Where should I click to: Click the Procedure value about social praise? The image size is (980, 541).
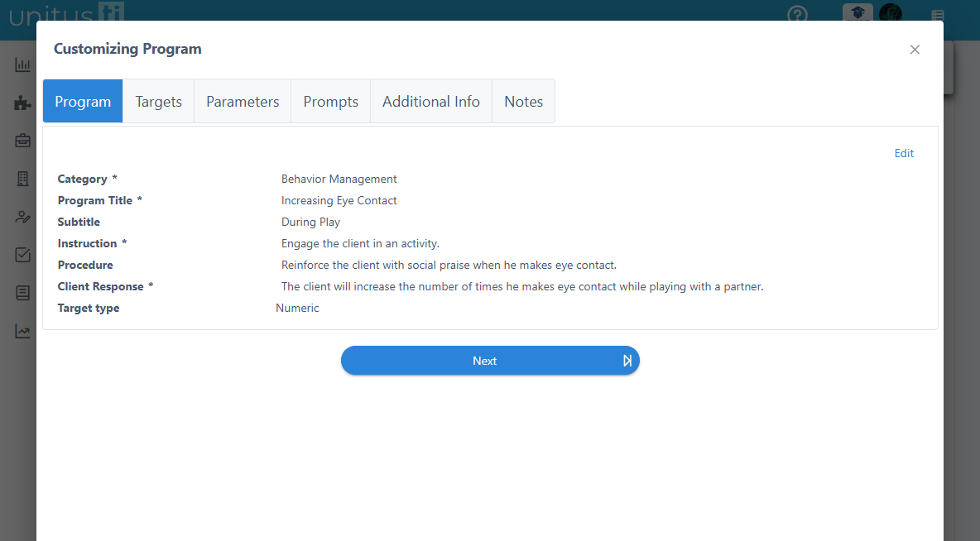point(449,265)
